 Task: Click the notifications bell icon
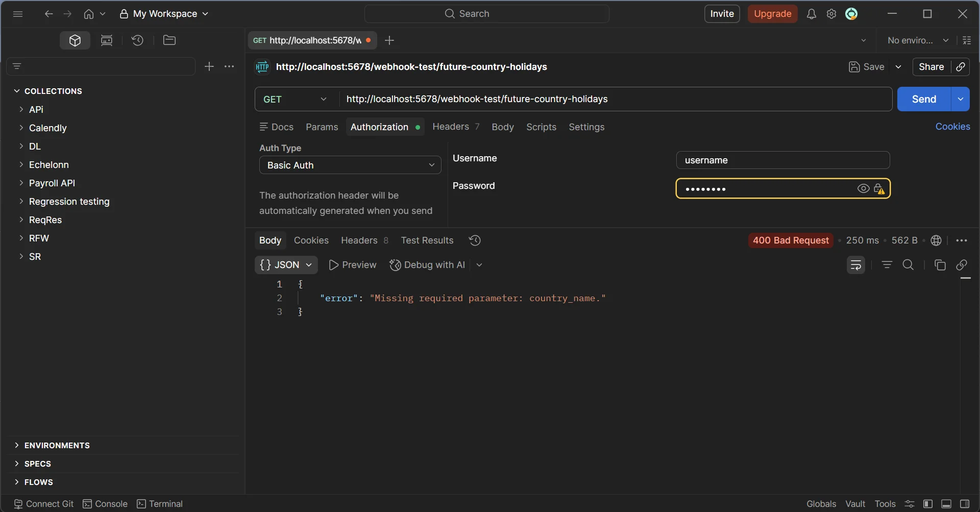point(812,14)
